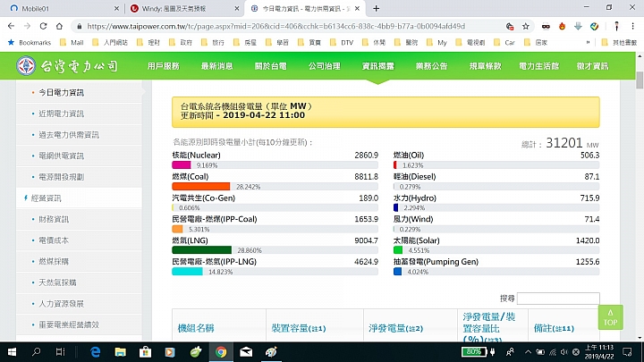Launch Microsoft Edge from taskbar

coord(96,352)
